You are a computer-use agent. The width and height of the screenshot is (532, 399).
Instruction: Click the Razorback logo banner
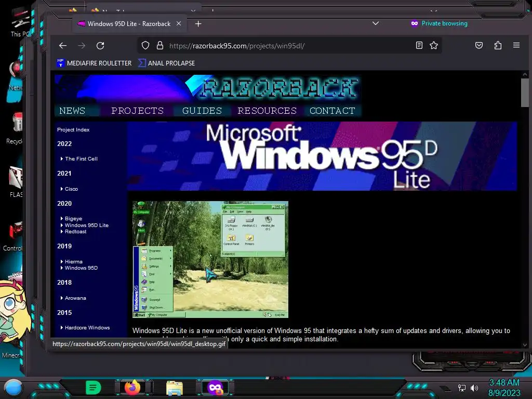click(x=208, y=88)
